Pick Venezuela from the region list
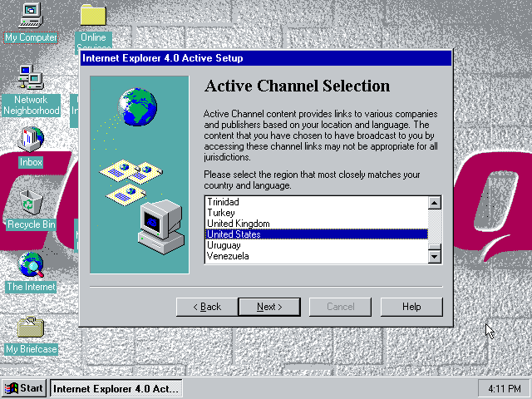The height and width of the screenshot is (399, 532). (317, 256)
